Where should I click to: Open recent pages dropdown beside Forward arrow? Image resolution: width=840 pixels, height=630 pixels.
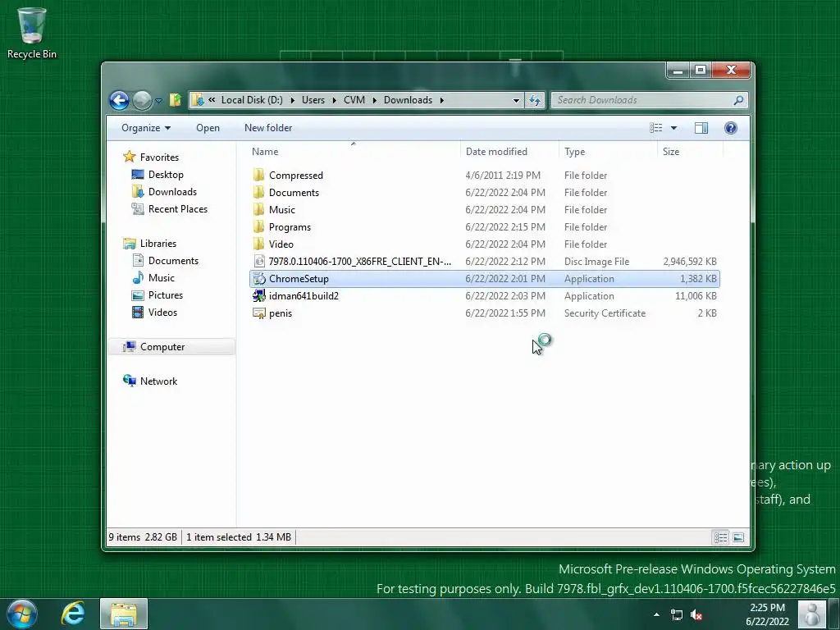click(x=158, y=100)
